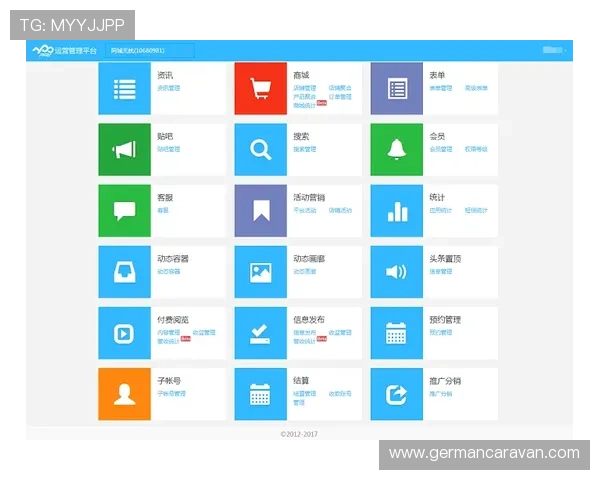Open the orange 子帐号 user icon tile
This screenshot has width=600, height=480.
coord(124,394)
